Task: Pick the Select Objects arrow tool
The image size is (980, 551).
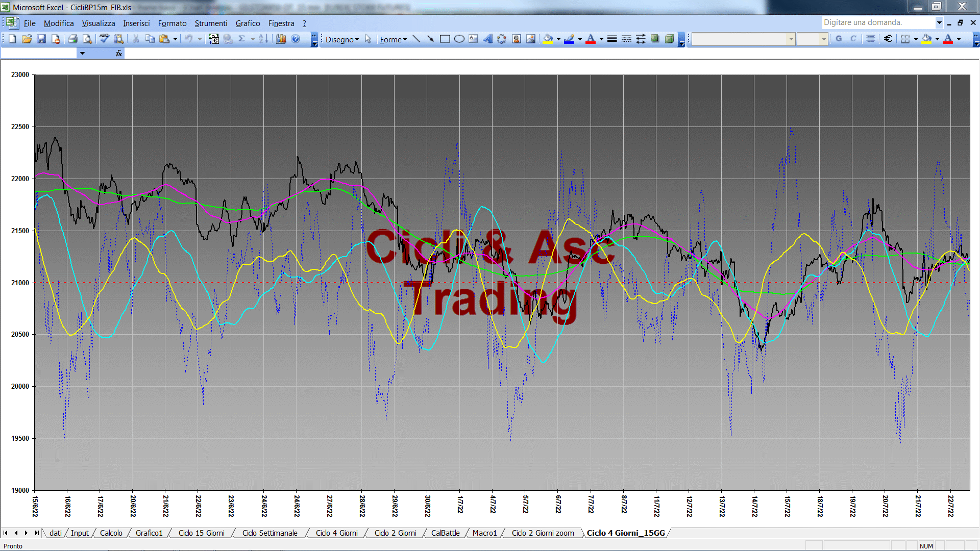Action: [368, 39]
